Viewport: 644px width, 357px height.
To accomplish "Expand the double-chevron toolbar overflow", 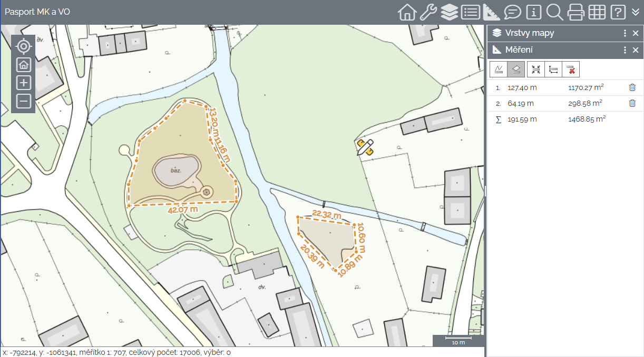I will pos(636,12).
